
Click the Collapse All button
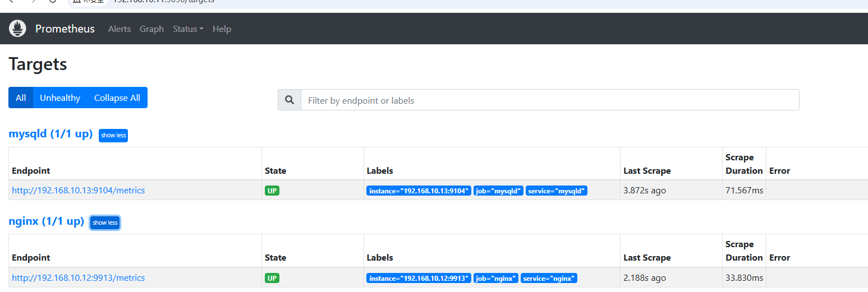click(117, 98)
